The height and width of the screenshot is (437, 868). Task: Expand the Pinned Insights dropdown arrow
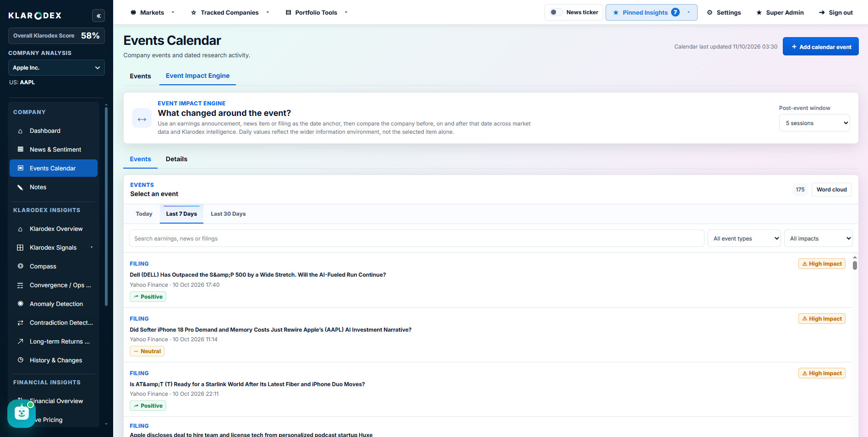688,12
